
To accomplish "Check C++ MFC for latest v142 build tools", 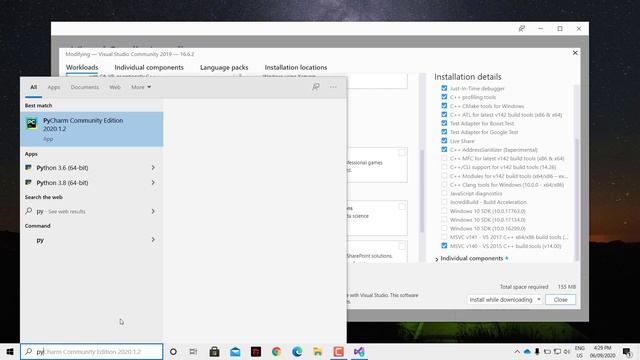I will click(444, 158).
